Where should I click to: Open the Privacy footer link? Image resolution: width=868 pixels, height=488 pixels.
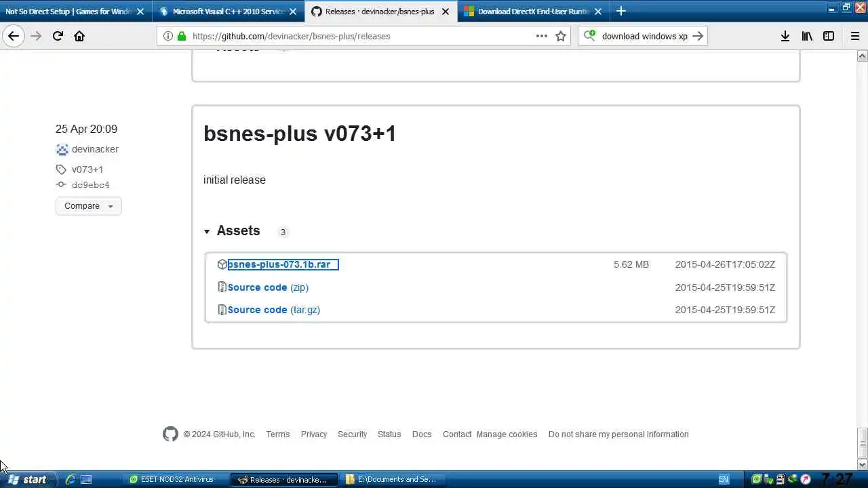(314, 434)
